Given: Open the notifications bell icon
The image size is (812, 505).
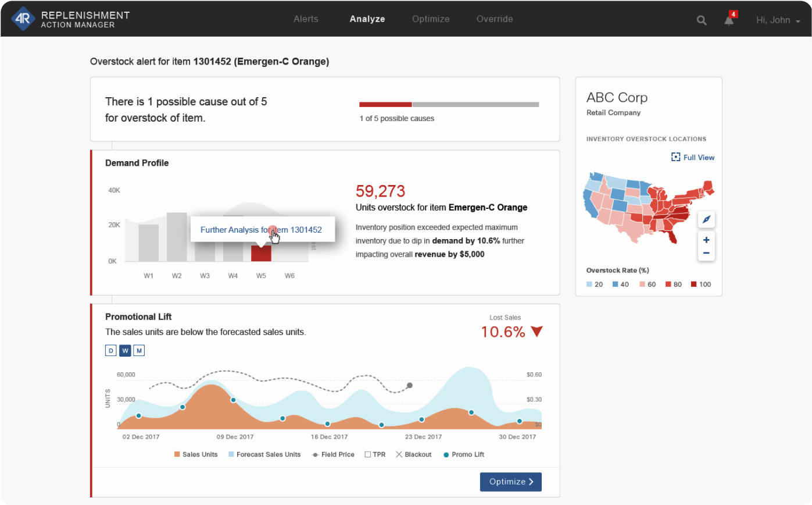Looking at the screenshot, I should pos(729,20).
